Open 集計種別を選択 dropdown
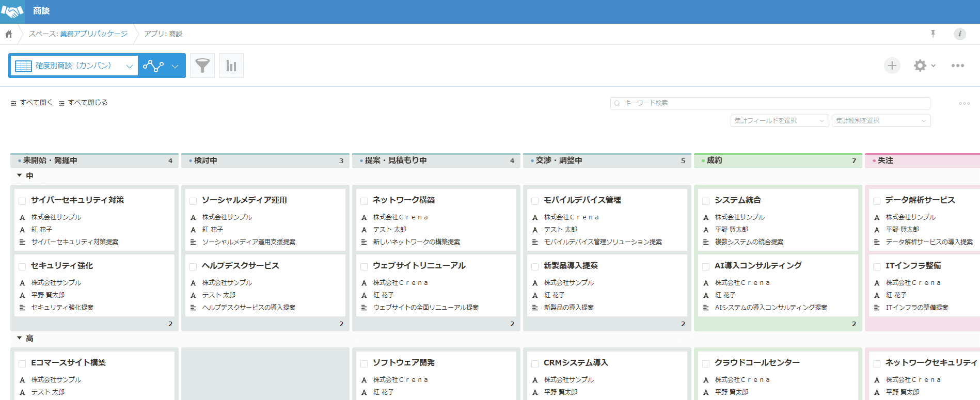The image size is (980, 400). (x=881, y=121)
